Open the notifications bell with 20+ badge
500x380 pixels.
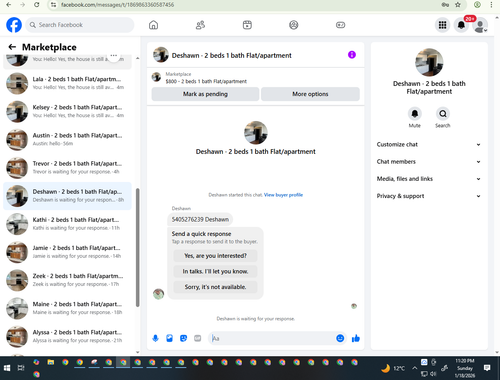(x=461, y=25)
